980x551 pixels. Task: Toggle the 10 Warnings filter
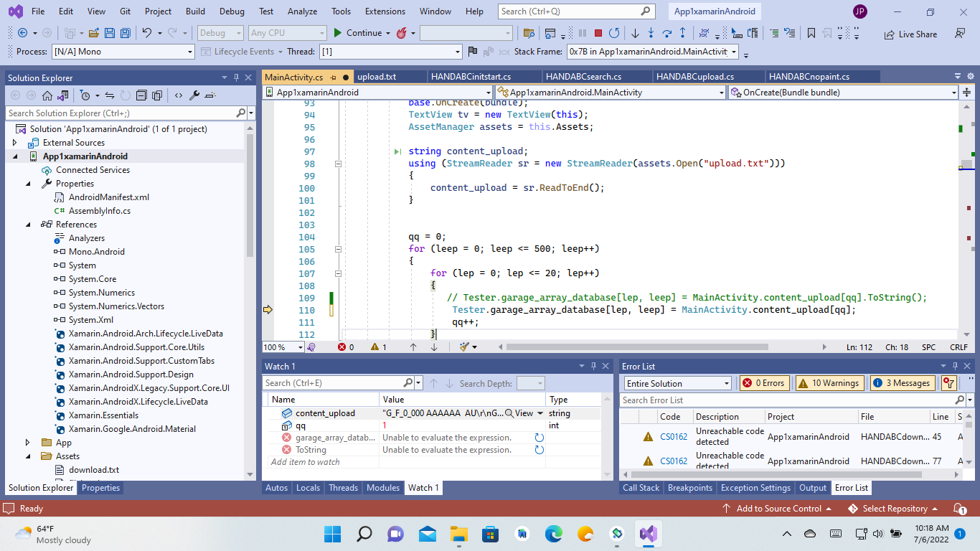click(829, 383)
